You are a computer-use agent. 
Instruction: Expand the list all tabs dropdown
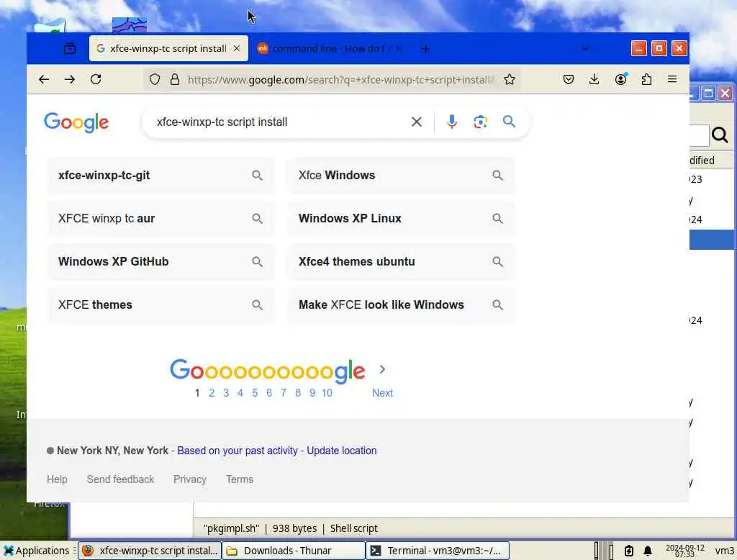coord(586,48)
